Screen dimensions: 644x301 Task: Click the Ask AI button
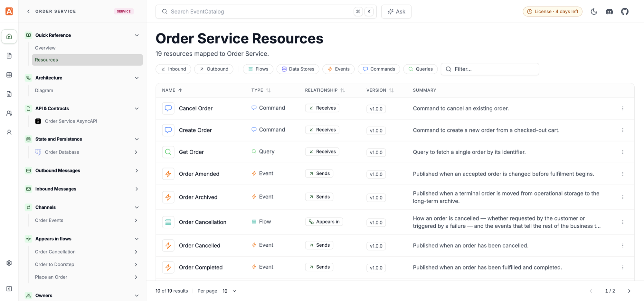pyautogui.click(x=396, y=12)
